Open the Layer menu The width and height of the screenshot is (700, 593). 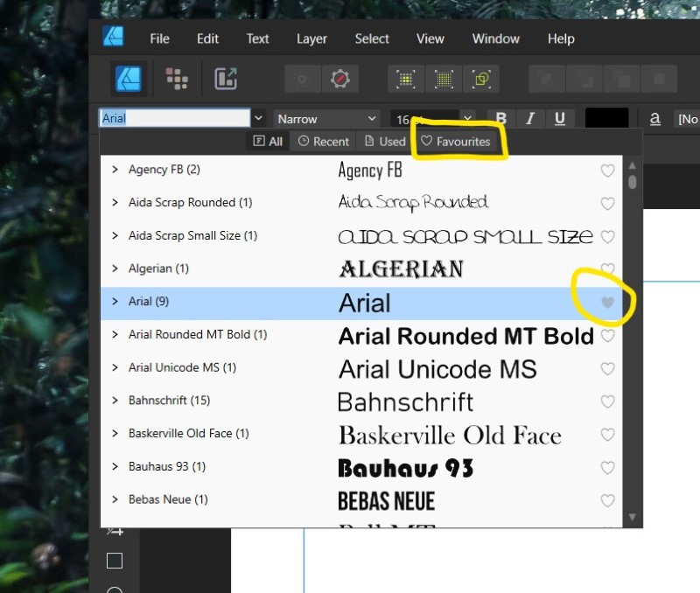click(x=311, y=38)
